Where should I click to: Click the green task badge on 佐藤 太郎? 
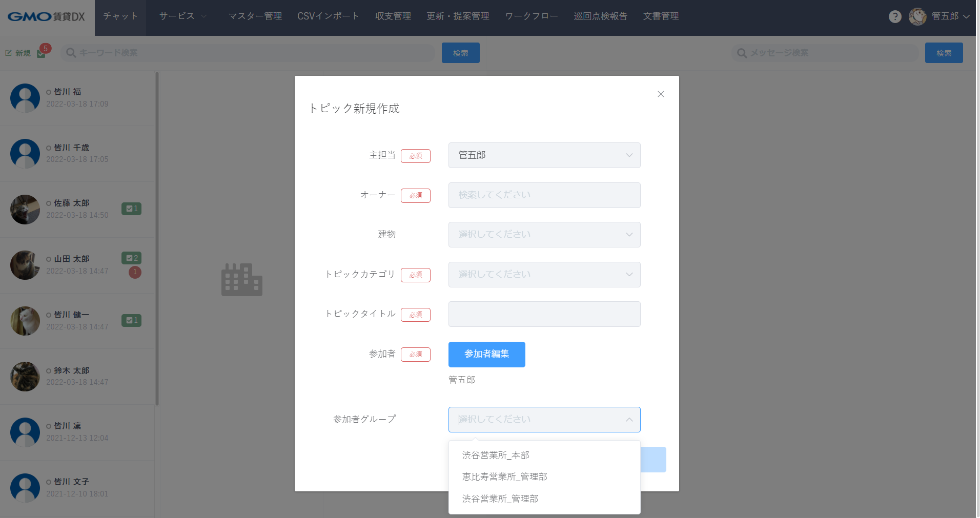point(131,209)
